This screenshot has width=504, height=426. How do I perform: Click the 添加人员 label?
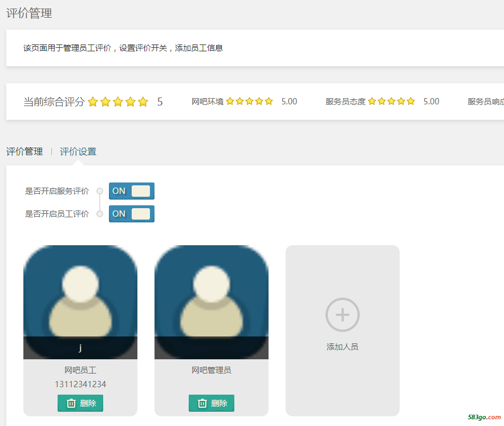pos(342,347)
